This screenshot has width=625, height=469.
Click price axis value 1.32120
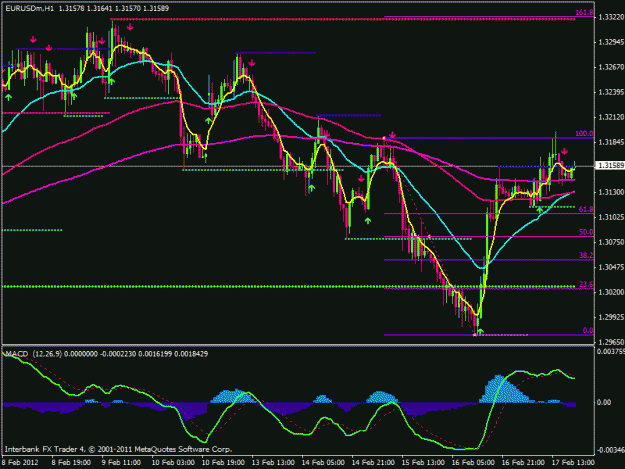[x=611, y=117]
